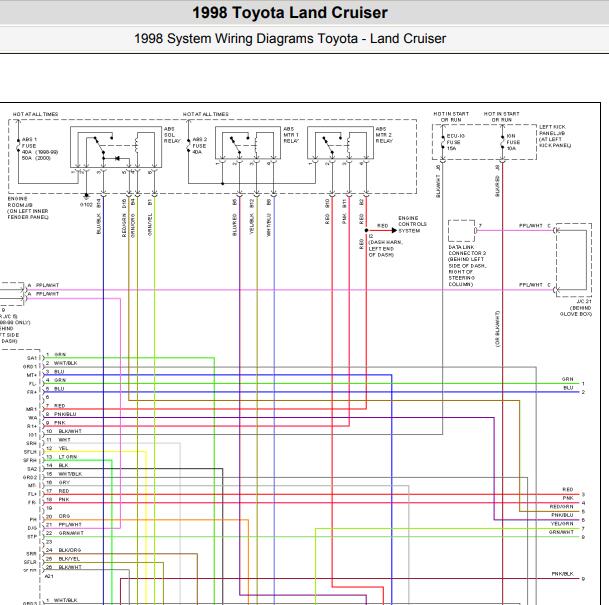
Task: Click the '26 BLK/WHT' pin label
Action: click(64, 568)
